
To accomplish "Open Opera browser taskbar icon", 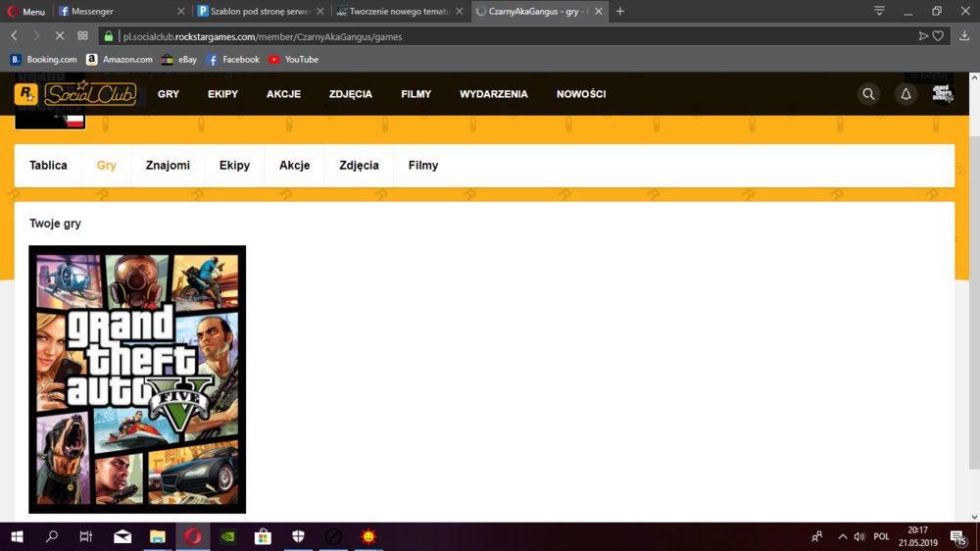I will 192,536.
